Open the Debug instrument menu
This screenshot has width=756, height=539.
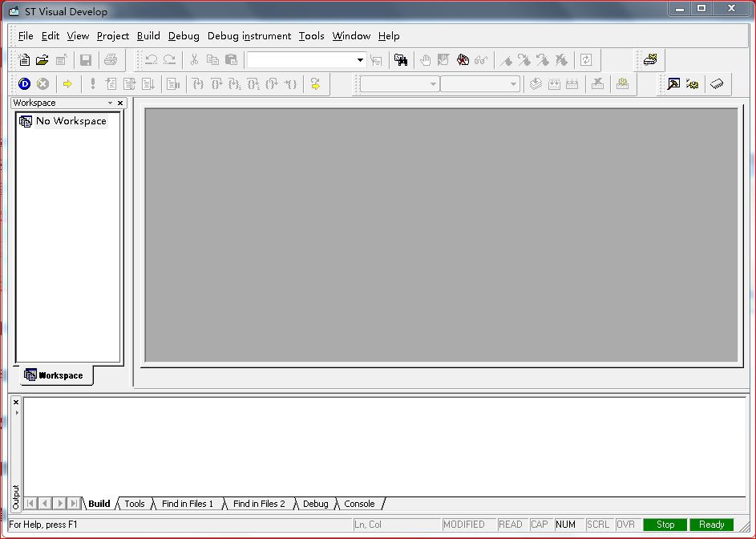[249, 36]
